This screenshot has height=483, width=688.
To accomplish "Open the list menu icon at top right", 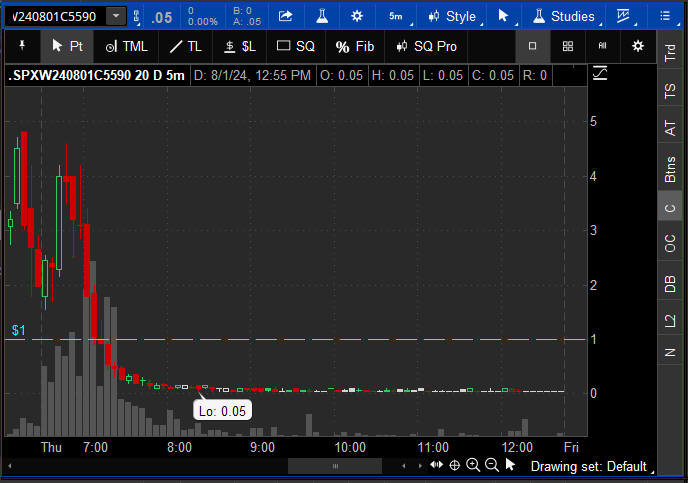I will (665, 17).
